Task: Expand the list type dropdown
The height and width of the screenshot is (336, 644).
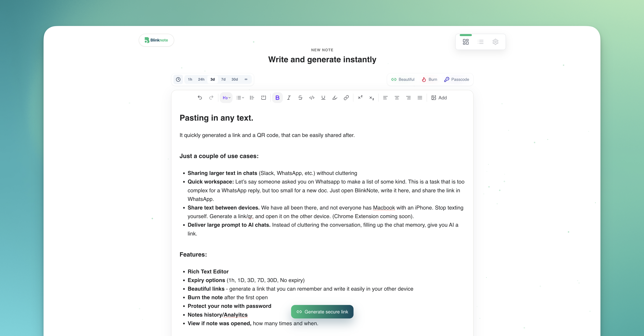Action: point(240,98)
